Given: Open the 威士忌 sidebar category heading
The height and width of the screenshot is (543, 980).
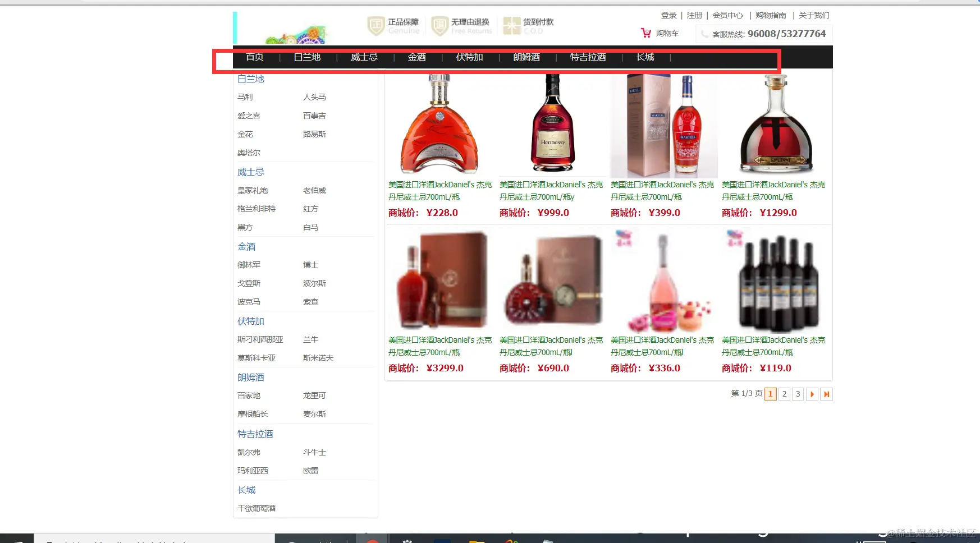Looking at the screenshot, I should 251,172.
